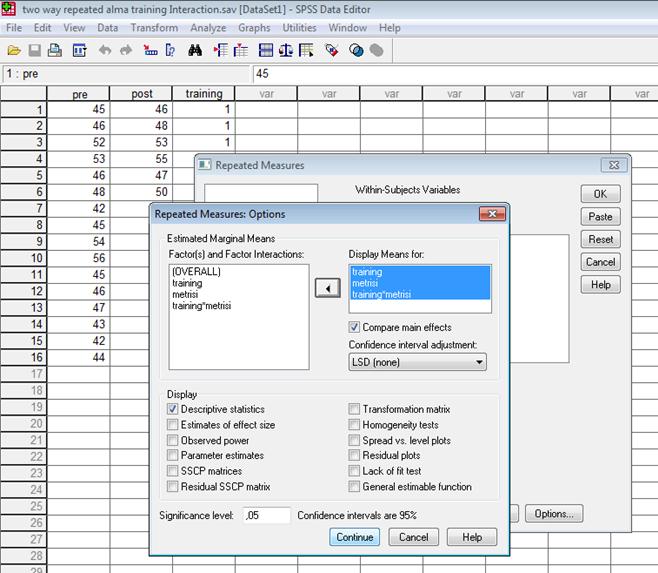Screen dimensions: 658x573
Task: Click the pre column header
Action: [x=78, y=94]
